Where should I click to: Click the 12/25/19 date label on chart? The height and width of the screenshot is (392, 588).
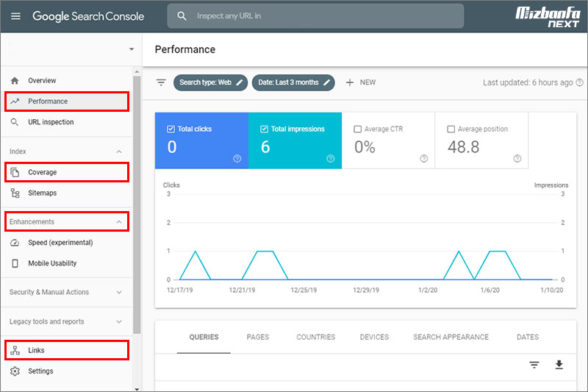coord(304,290)
